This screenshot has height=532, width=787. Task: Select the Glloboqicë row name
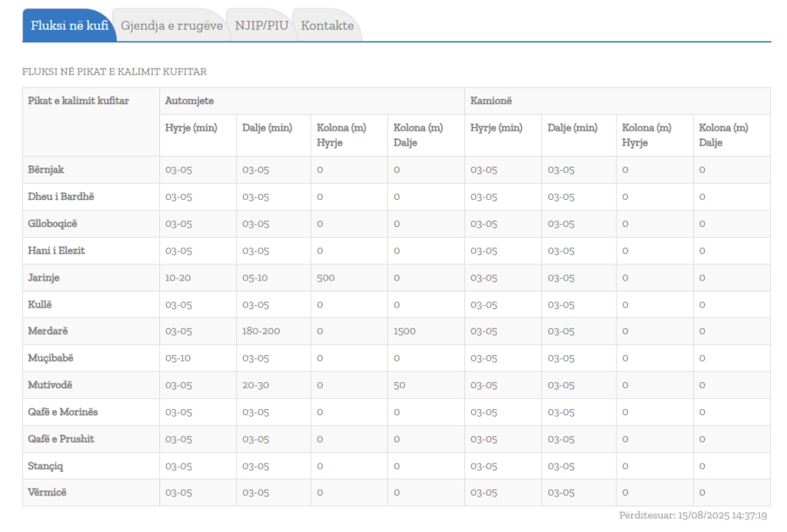[52, 224]
